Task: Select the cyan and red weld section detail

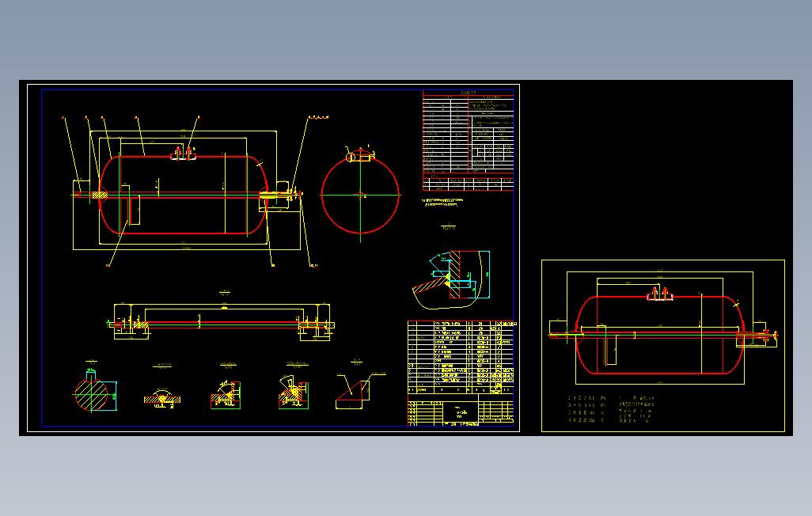Action: coord(451,279)
